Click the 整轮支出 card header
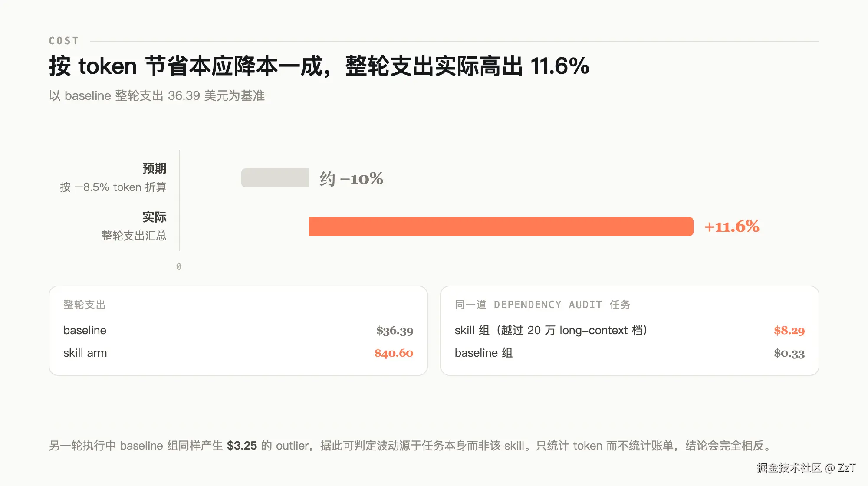This screenshot has height=486, width=868. point(85,305)
